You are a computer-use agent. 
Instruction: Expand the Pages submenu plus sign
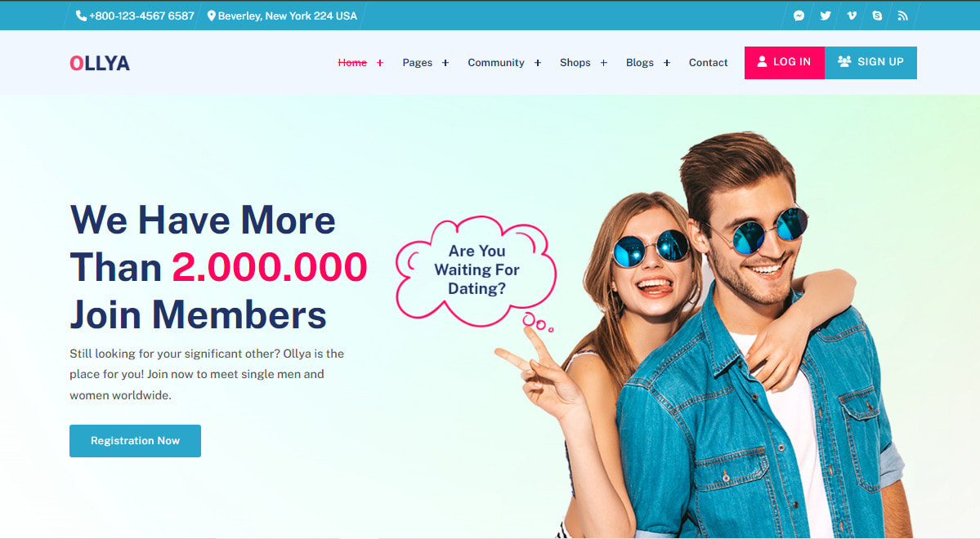(445, 62)
